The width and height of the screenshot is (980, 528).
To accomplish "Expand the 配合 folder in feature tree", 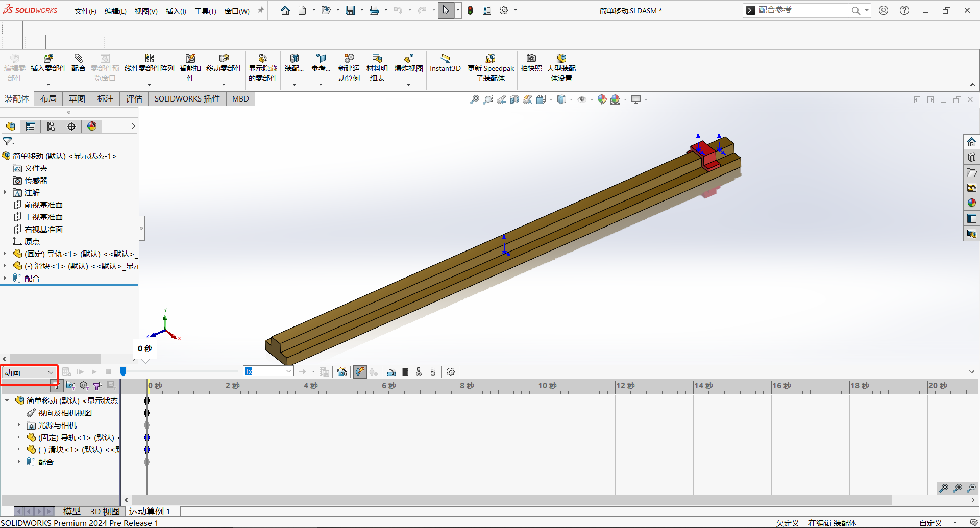I will point(5,278).
